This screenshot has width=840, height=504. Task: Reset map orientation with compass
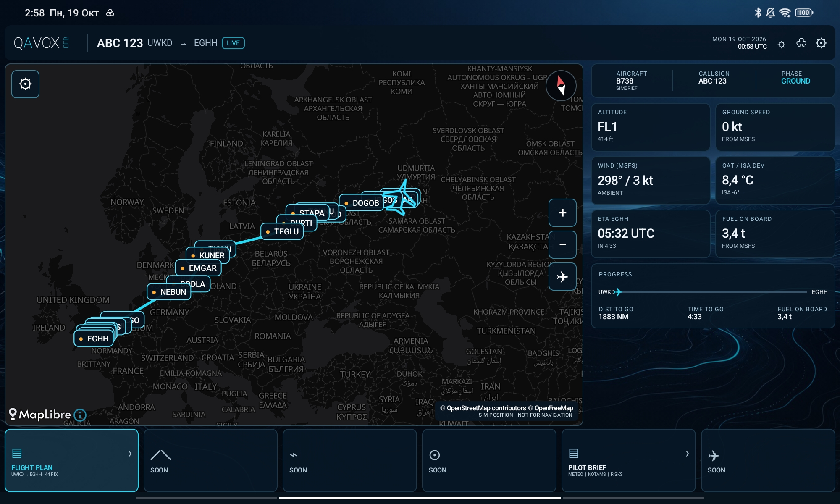click(561, 86)
